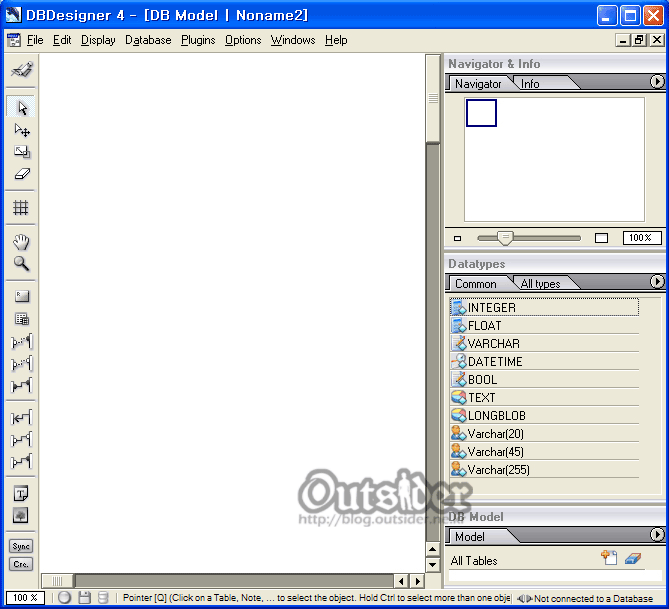Select the New Region tool
Viewport: 669px width, 609px height.
click(x=21, y=296)
